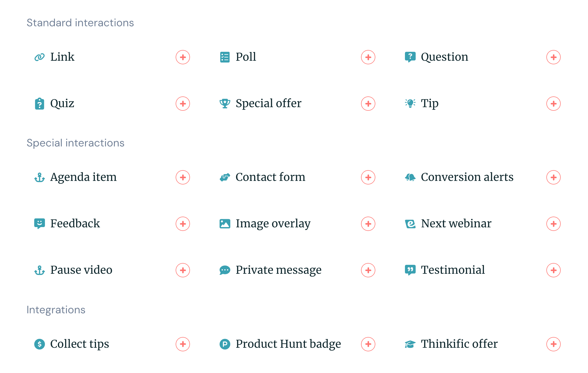Click the Quiz clipboard icon
588x373 pixels.
40,104
